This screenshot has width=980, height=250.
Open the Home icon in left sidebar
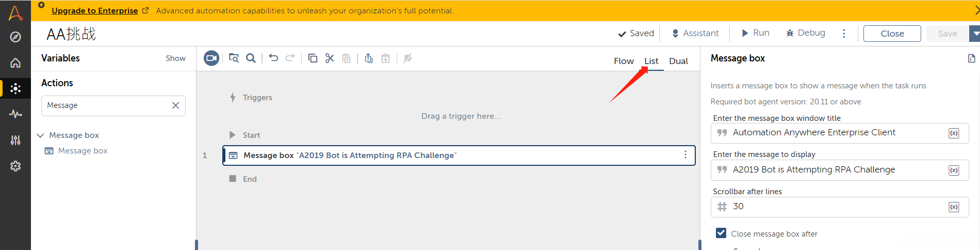tap(15, 63)
